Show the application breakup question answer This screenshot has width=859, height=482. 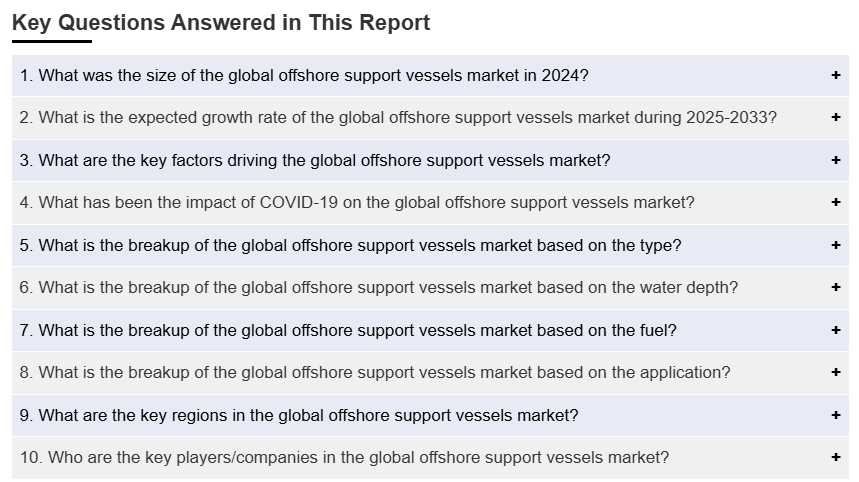375,372
